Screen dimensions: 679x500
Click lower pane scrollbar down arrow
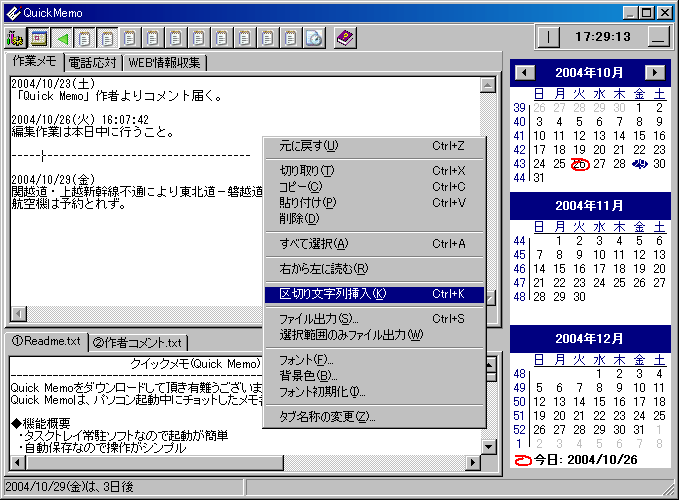tap(488, 447)
